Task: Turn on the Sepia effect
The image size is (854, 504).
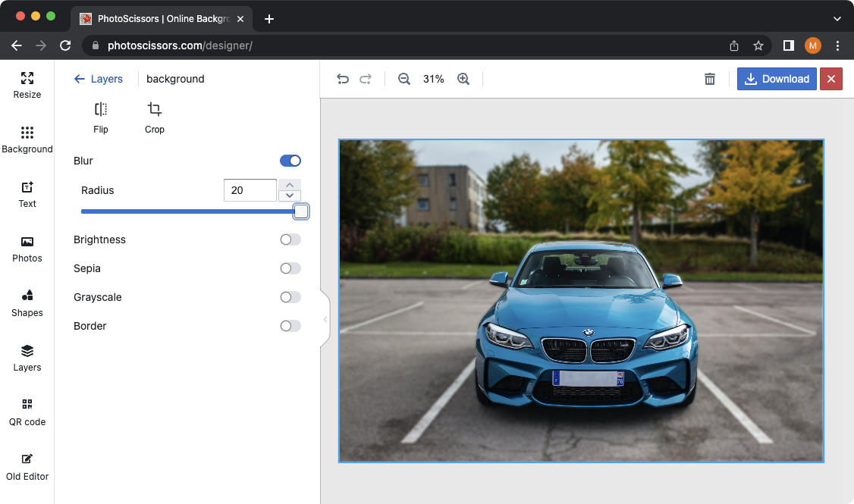Action: pyautogui.click(x=289, y=268)
